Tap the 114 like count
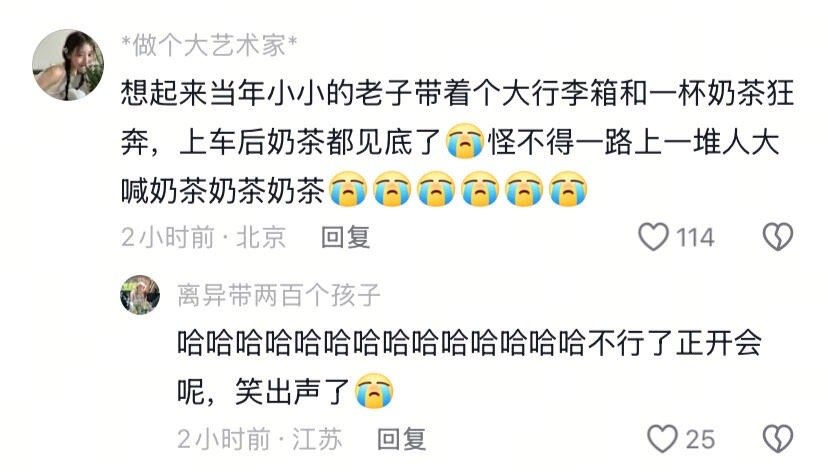This screenshot has width=828, height=472. 695,237
